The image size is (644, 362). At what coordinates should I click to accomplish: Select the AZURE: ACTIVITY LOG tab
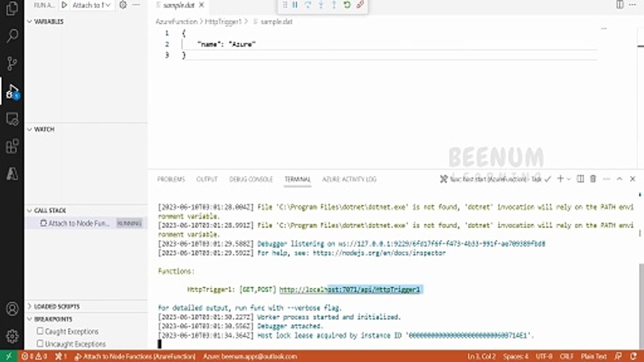click(x=349, y=179)
